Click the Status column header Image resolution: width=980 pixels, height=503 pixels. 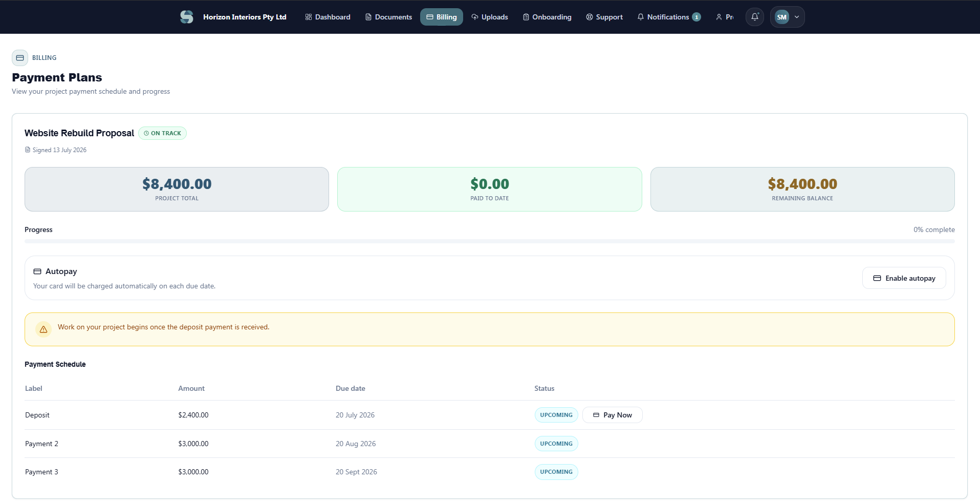point(545,388)
